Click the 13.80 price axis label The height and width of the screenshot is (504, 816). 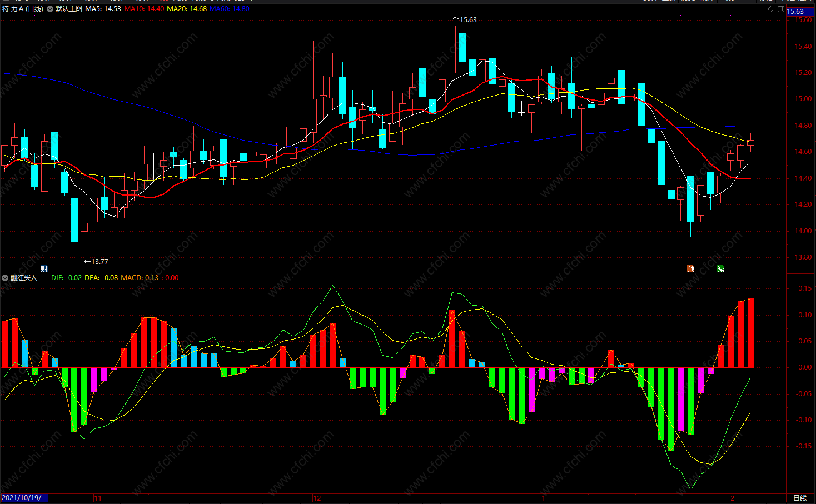click(x=803, y=257)
